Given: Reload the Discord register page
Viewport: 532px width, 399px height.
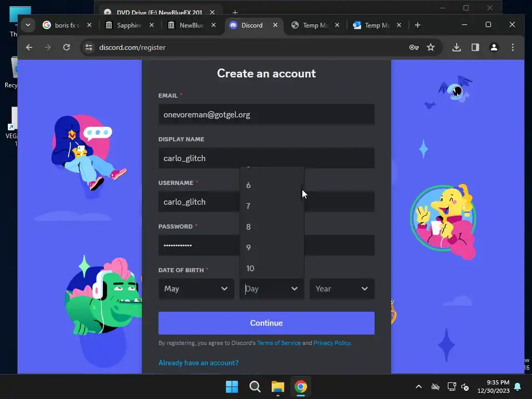Looking at the screenshot, I should pyautogui.click(x=66, y=47).
